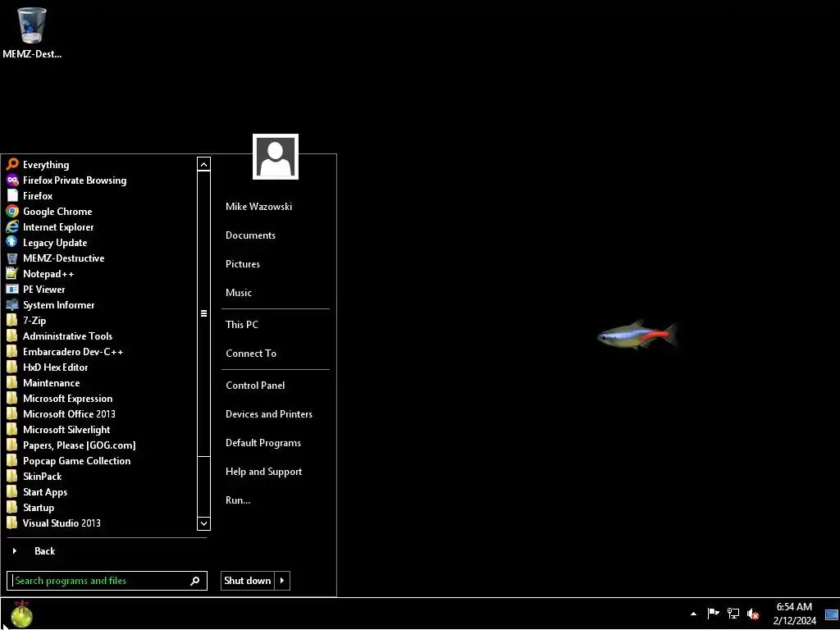Click the PE Viewer icon
The width and height of the screenshot is (840, 630).
point(12,289)
